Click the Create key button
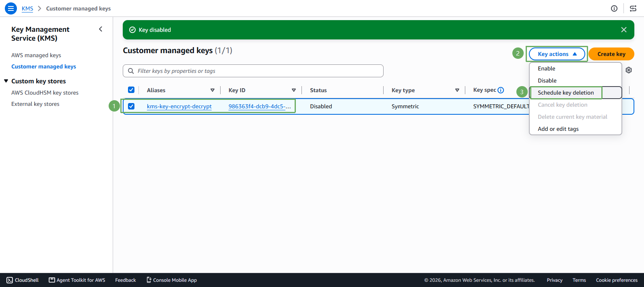 pyautogui.click(x=611, y=54)
